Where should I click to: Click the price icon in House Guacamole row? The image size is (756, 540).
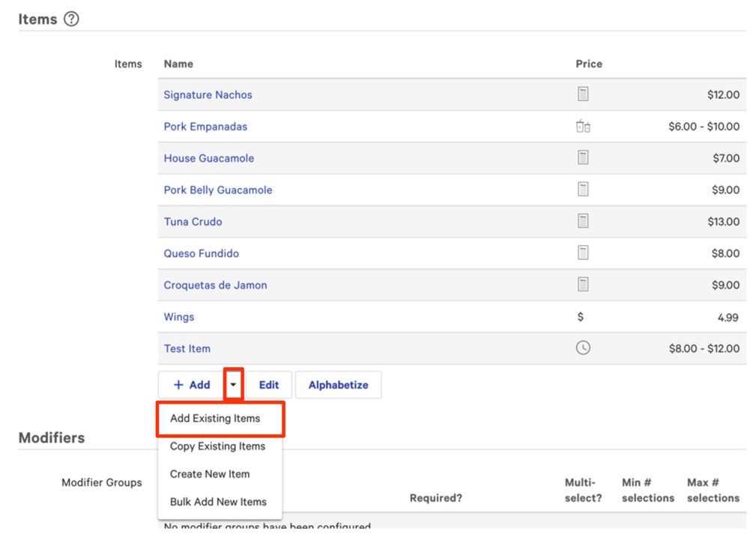pyautogui.click(x=583, y=158)
